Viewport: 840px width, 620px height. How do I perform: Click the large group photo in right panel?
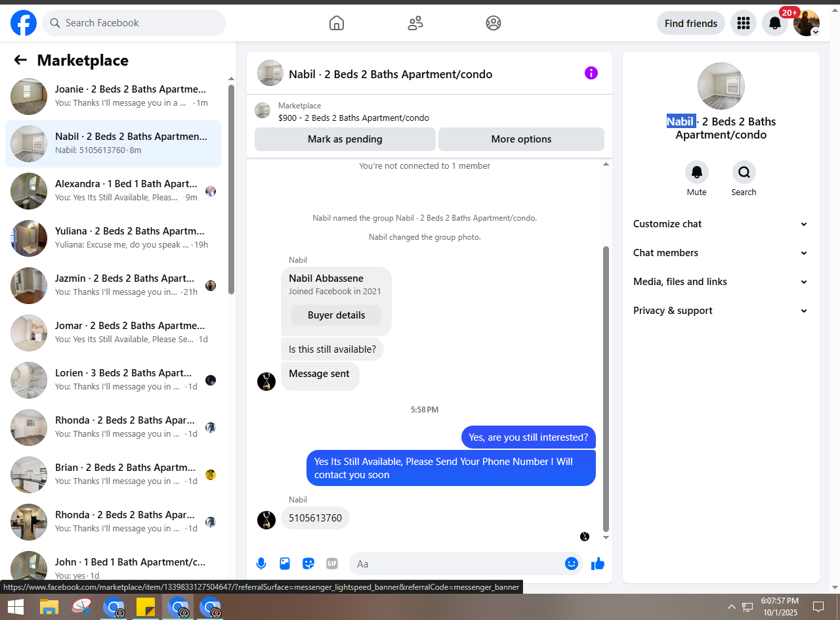tap(721, 86)
